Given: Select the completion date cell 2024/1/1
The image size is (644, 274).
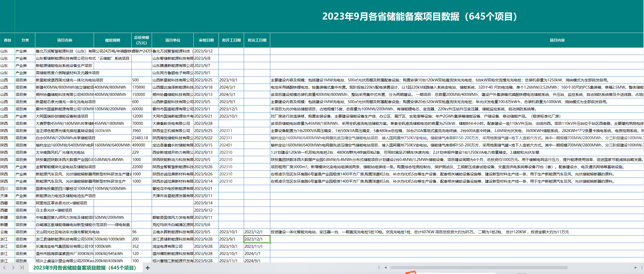Looking at the screenshot, I should point(257,254).
